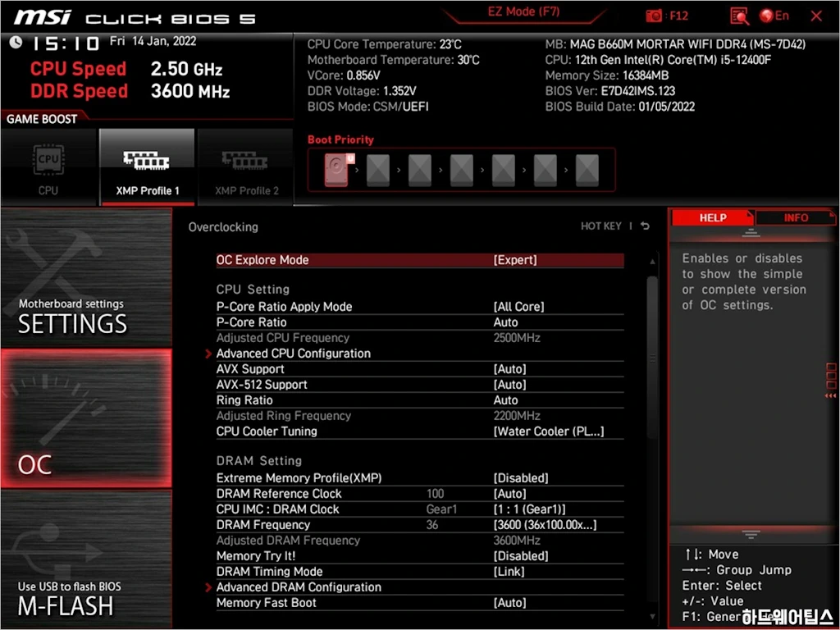Image resolution: width=840 pixels, height=630 pixels.
Task: Expand Advanced DRAM Configuration
Action: click(x=299, y=587)
